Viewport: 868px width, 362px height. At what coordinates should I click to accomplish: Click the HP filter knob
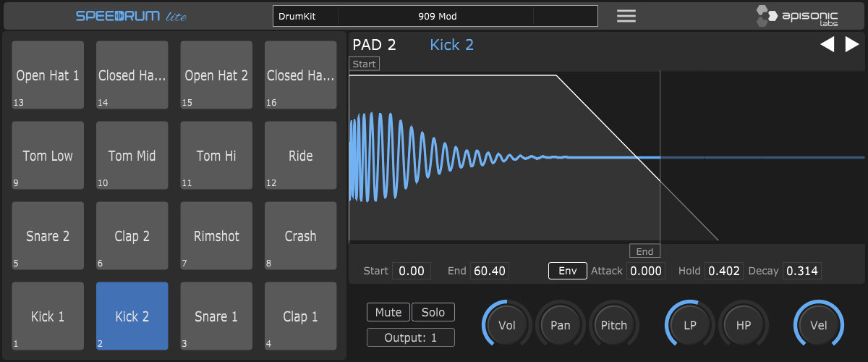pyautogui.click(x=744, y=325)
